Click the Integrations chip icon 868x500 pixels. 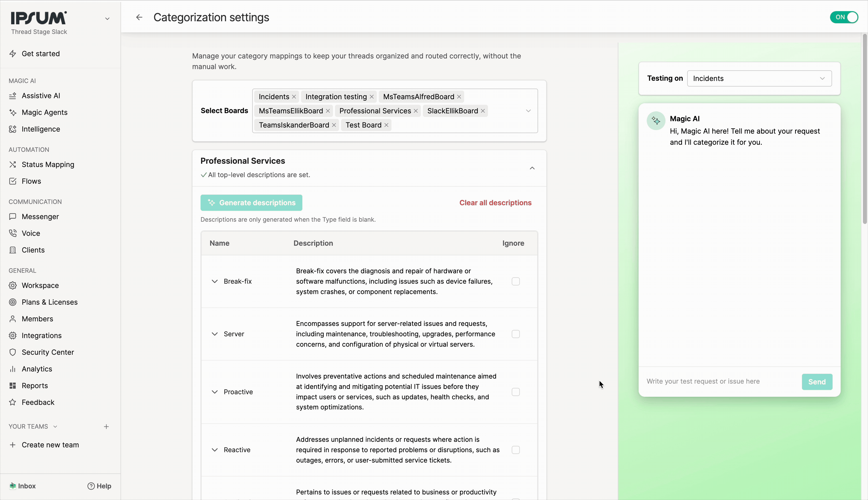click(x=13, y=336)
